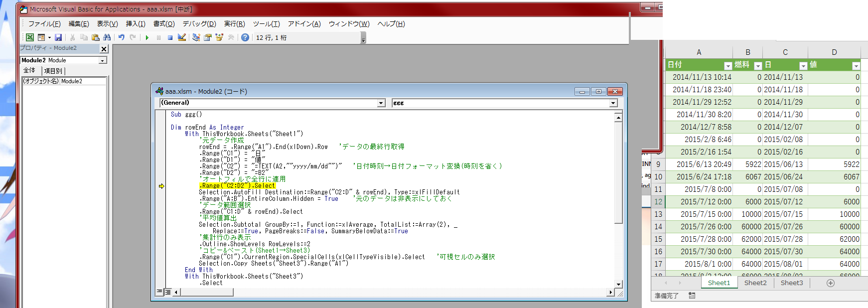The image size is (868, 308).
Task: Switch to Full Module View toggle button
Action: (168, 292)
